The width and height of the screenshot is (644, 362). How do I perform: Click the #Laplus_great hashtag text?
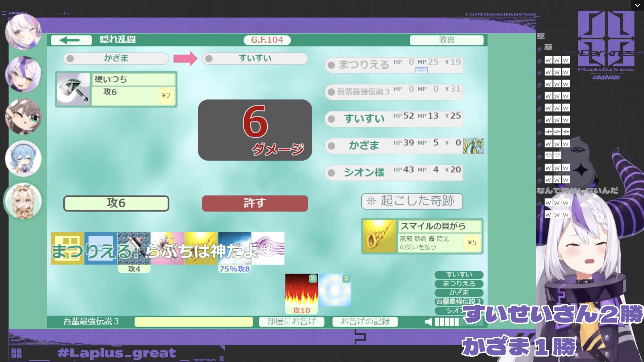pyautogui.click(x=116, y=353)
